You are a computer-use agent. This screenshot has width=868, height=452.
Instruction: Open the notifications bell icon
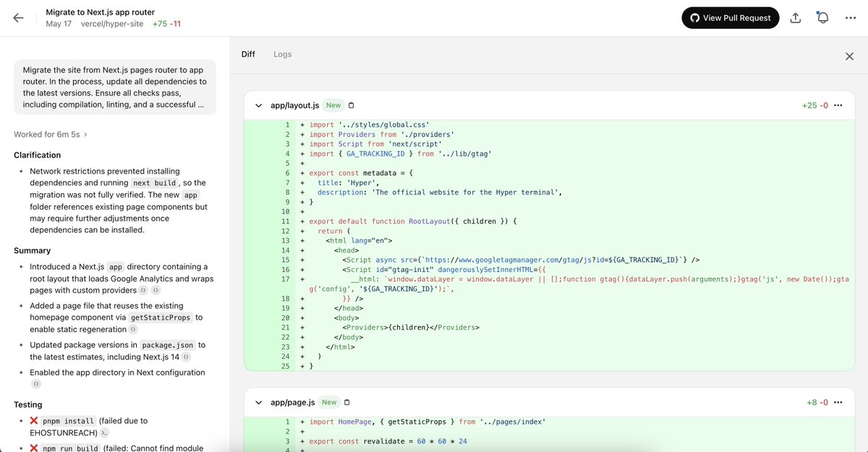click(x=822, y=18)
